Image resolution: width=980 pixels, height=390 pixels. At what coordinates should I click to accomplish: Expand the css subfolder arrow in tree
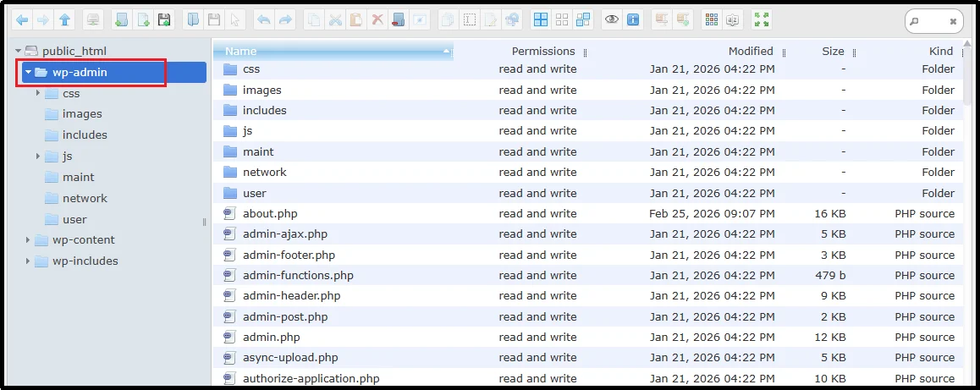click(x=38, y=93)
